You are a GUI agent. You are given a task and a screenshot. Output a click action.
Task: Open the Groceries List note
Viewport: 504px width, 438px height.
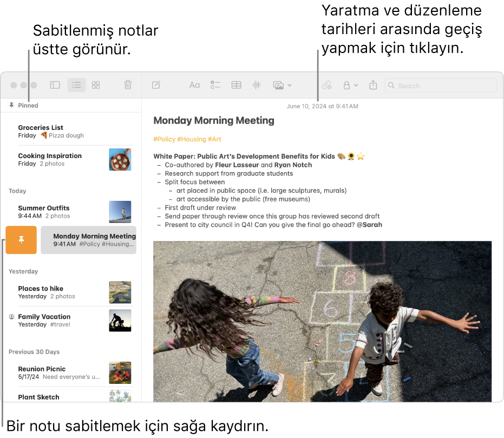pos(71,132)
